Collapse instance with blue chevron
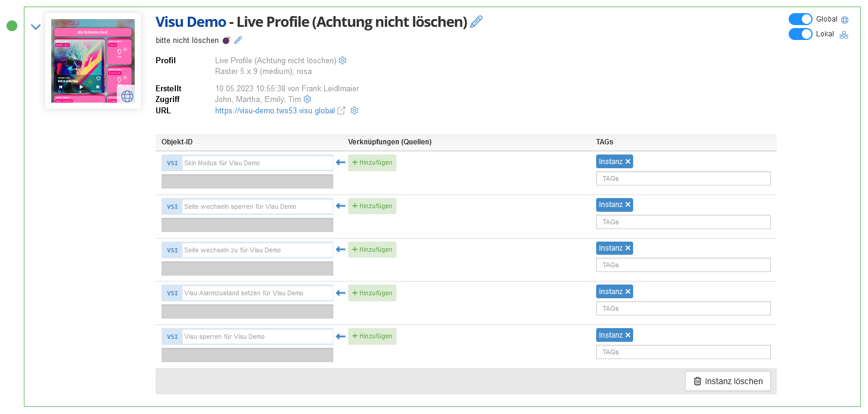The height and width of the screenshot is (414, 868). point(36,27)
